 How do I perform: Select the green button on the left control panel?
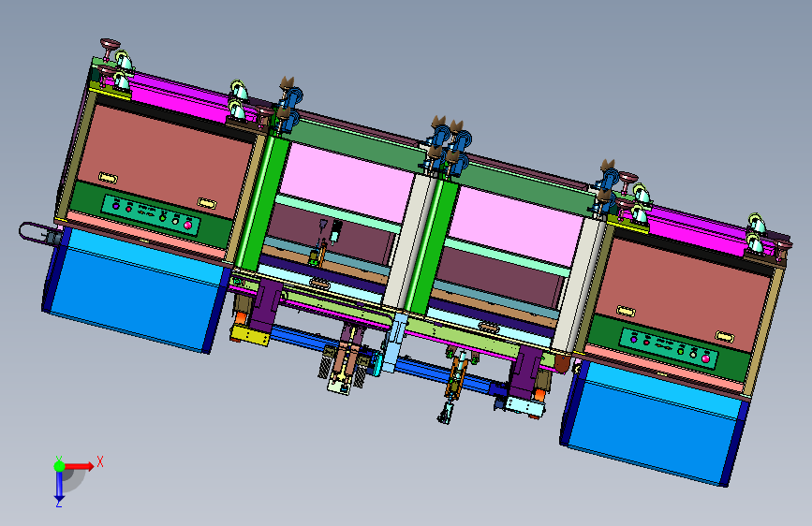(x=163, y=218)
